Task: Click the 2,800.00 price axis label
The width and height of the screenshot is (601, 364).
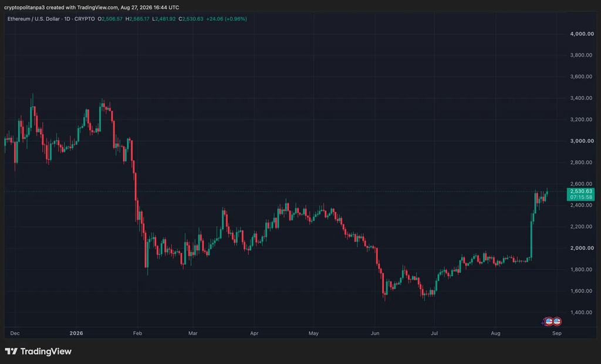Action: tap(582, 162)
